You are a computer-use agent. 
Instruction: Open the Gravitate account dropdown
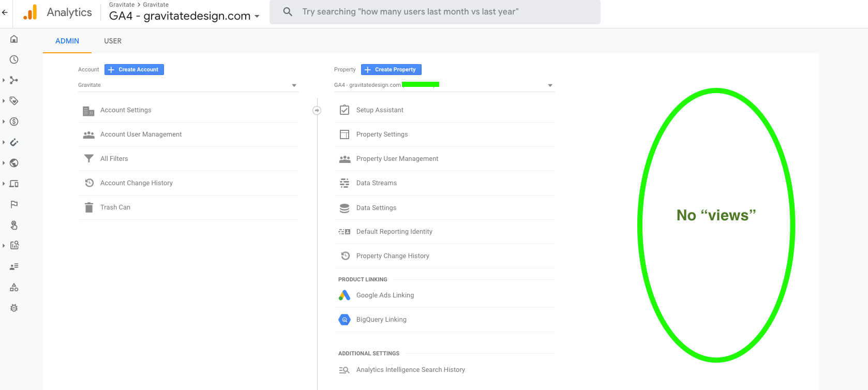click(x=188, y=85)
